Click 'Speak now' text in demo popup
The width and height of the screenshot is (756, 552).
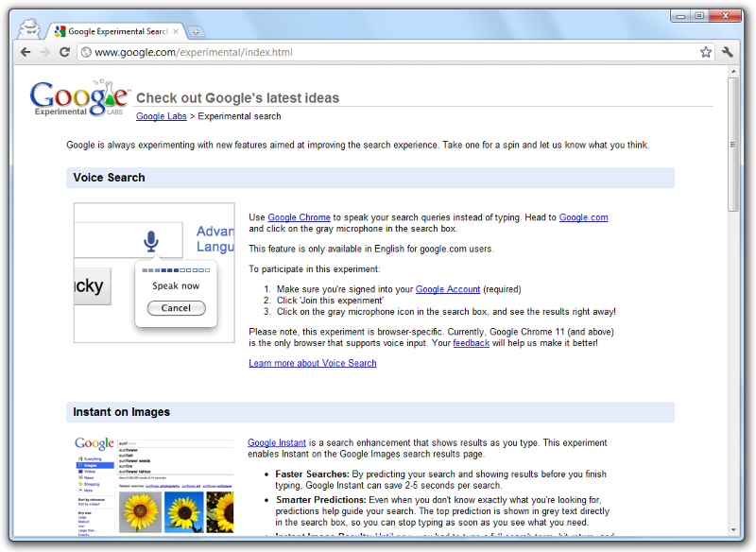pyautogui.click(x=176, y=285)
